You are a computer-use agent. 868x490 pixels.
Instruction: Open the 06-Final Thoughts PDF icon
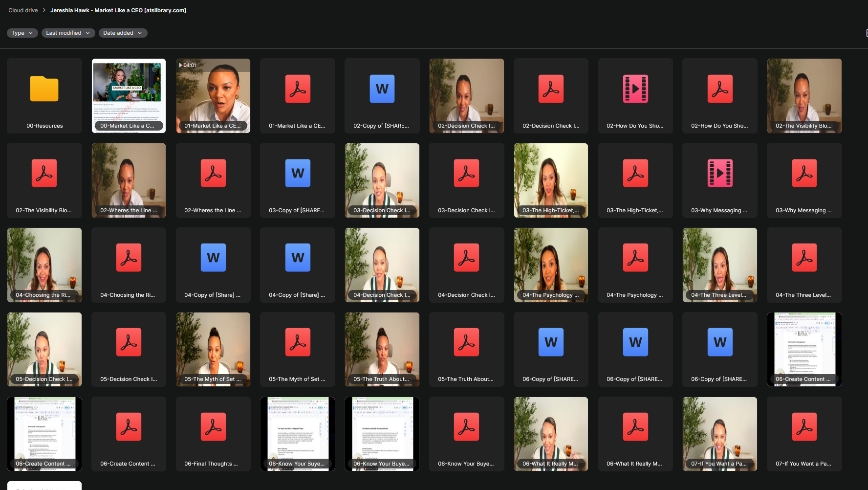[x=213, y=427]
